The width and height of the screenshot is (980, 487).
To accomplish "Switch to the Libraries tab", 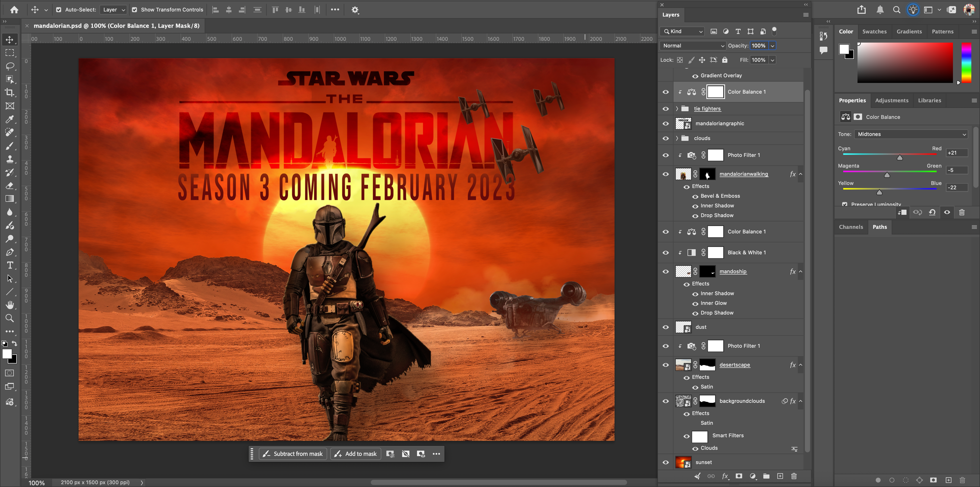I will [x=929, y=100].
